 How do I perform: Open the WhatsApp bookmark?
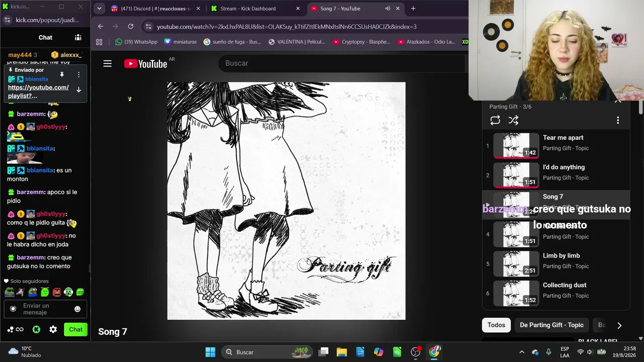[x=136, y=42]
